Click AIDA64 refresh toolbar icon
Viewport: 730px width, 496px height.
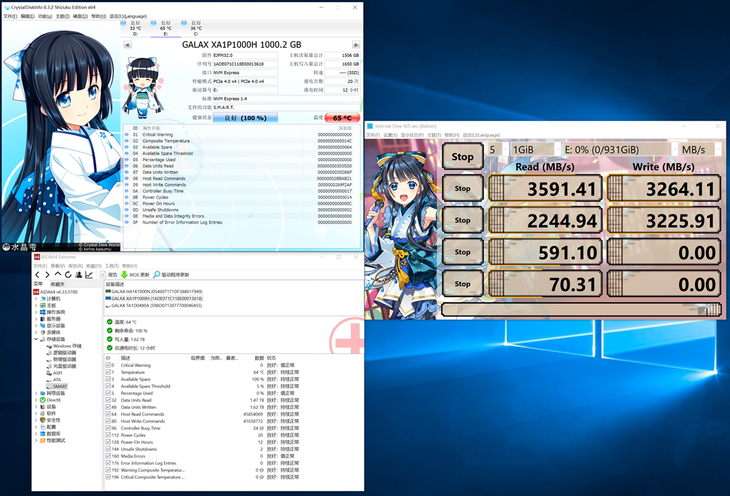68,275
